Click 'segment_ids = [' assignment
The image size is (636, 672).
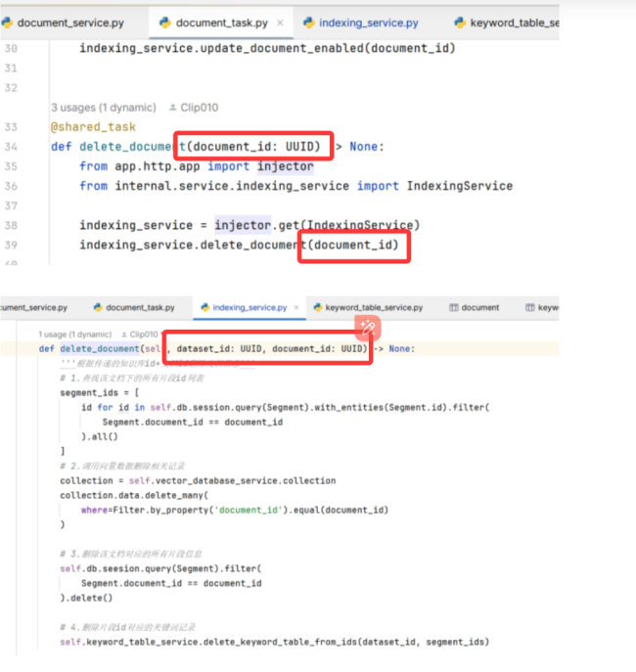[100, 393]
